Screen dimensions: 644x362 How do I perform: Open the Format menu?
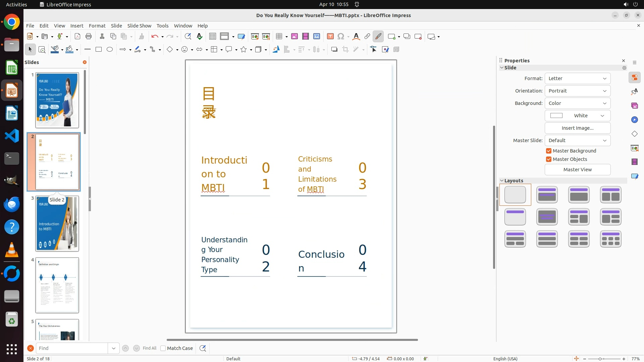[x=97, y=26]
